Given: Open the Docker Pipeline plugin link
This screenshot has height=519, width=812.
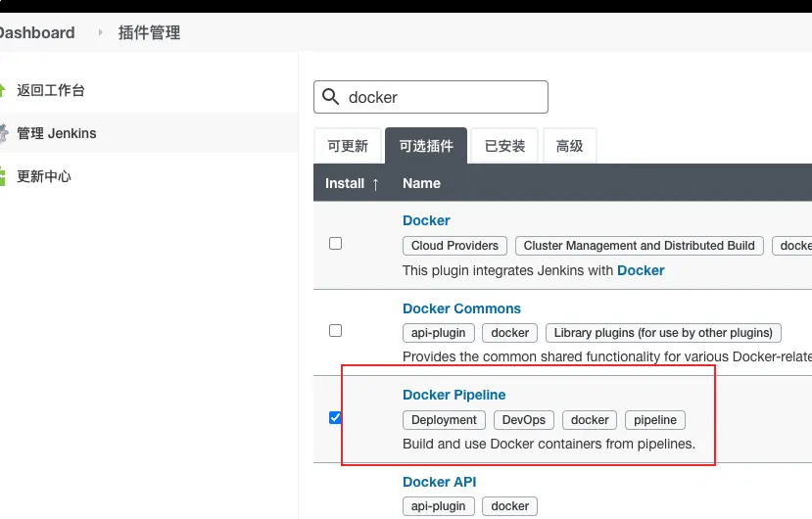Looking at the screenshot, I should [x=454, y=395].
